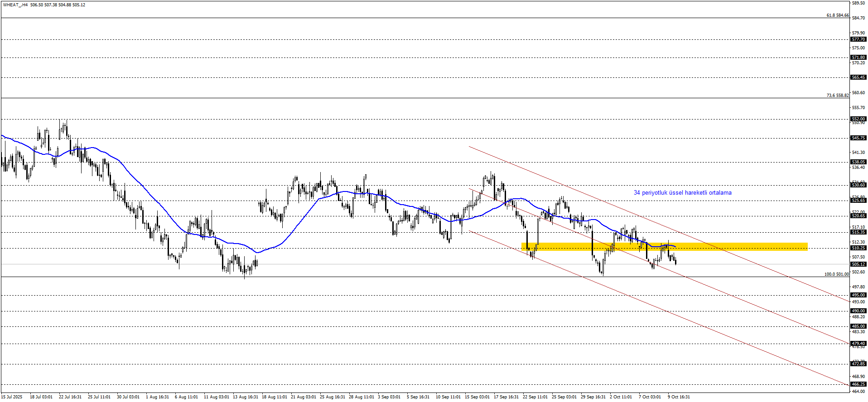The width and height of the screenshot is (868, 402).
Task: Select the '34 periyotluk üssel hareketli ortalama' text label
Action: (682, 193)
